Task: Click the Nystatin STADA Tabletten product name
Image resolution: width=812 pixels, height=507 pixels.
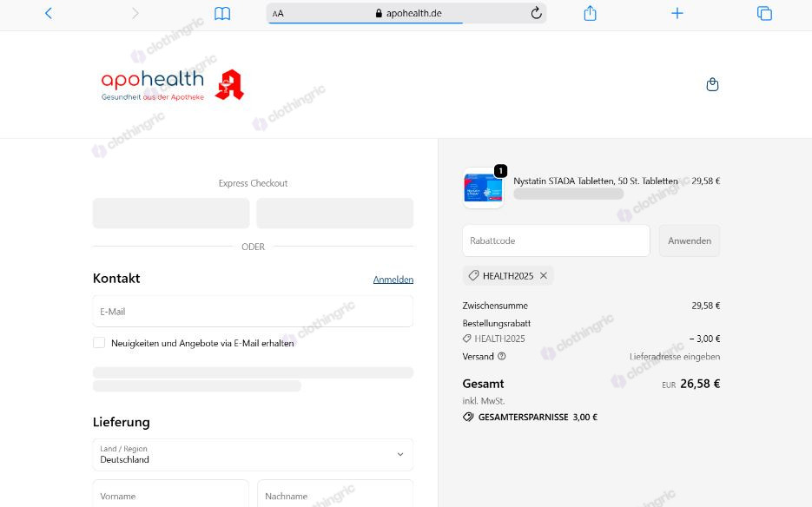Action: [596, 181]
